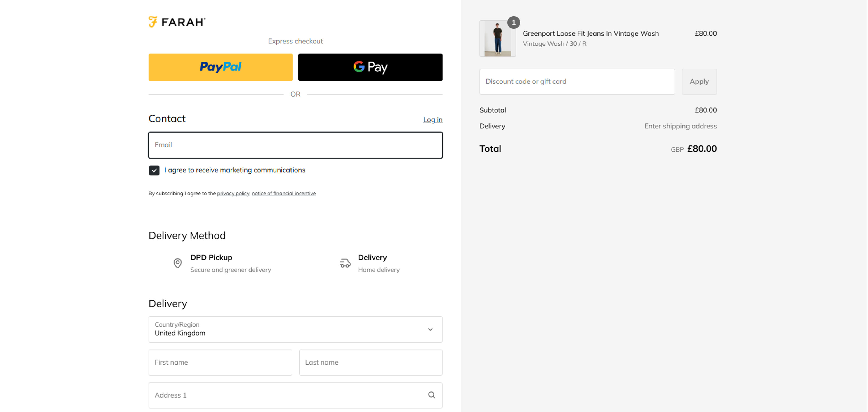Open the Country/Region dropdown
Viewport: 868px width, 412px height.
[295, 329]
